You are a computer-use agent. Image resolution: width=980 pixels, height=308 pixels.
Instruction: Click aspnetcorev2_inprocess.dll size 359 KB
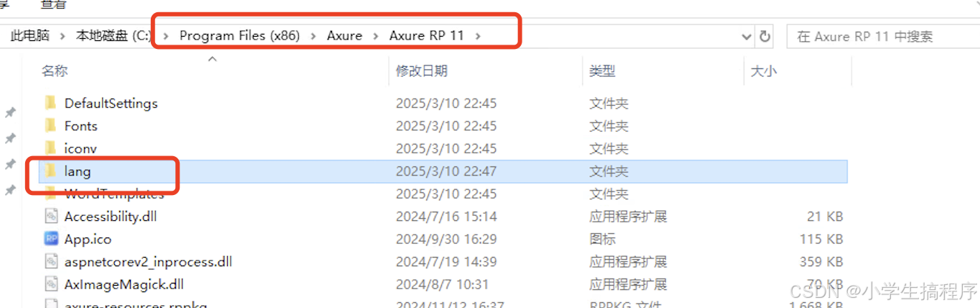point(820,262)
